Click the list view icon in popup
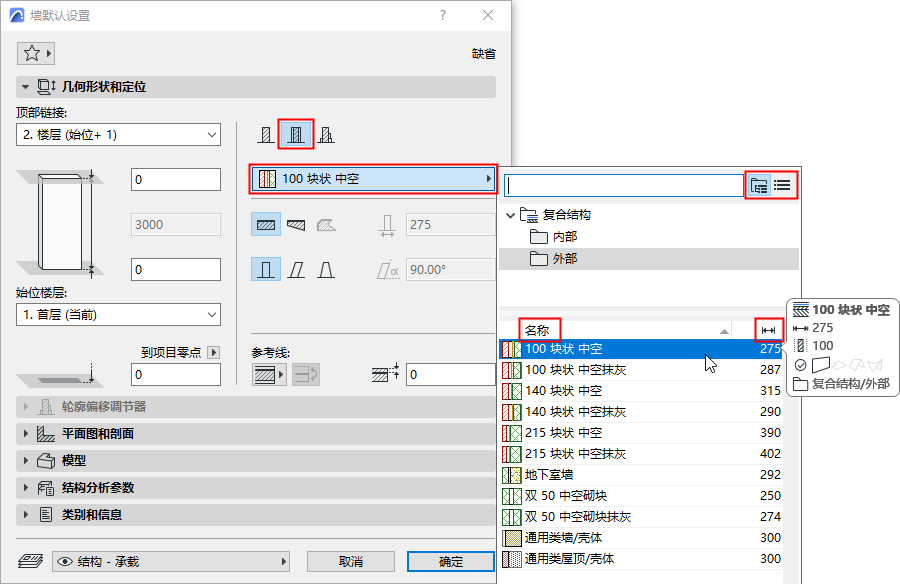The width and height of the screenshot is (900, 584). (x=782, y=185)
